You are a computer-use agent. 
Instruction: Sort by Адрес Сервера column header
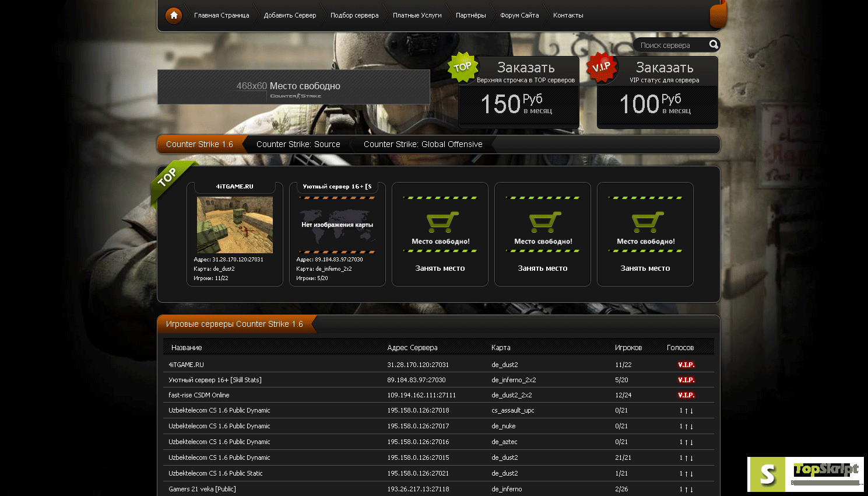tap(412, 347)
